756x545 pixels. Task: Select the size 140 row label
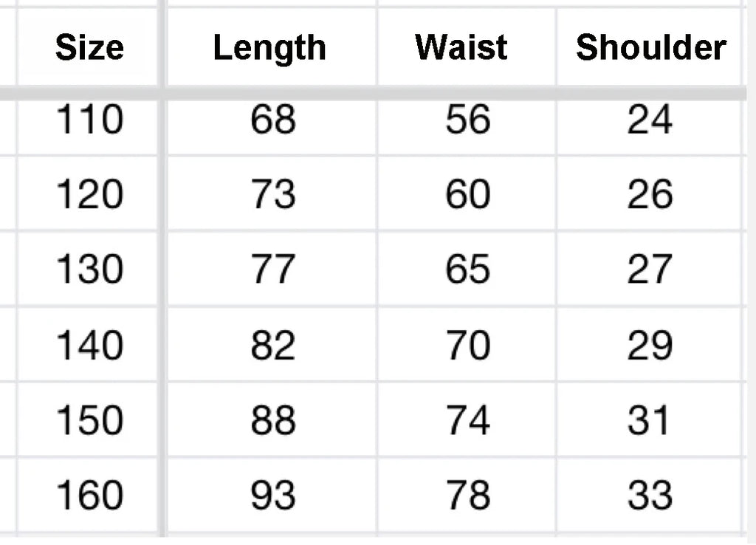(x=89, y=345)
